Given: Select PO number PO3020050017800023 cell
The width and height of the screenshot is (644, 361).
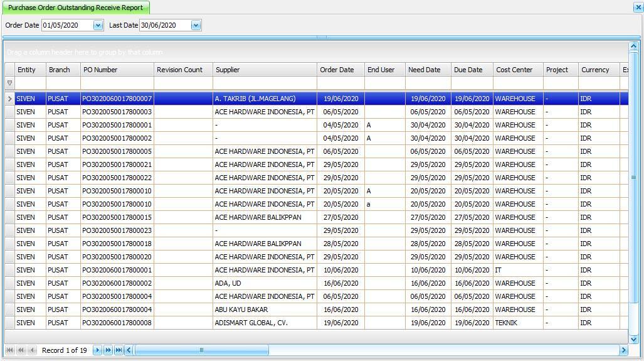Looking at the screenshot, I should pyautogui.click(x=117, y=230).
